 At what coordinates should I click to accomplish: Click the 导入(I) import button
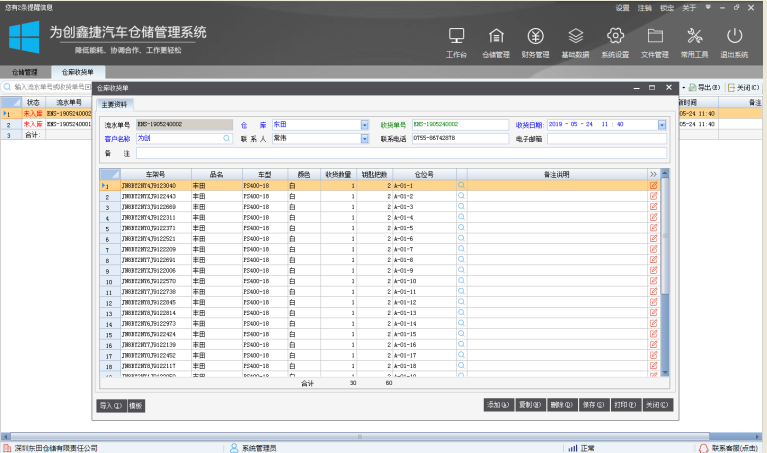(111, 406)
